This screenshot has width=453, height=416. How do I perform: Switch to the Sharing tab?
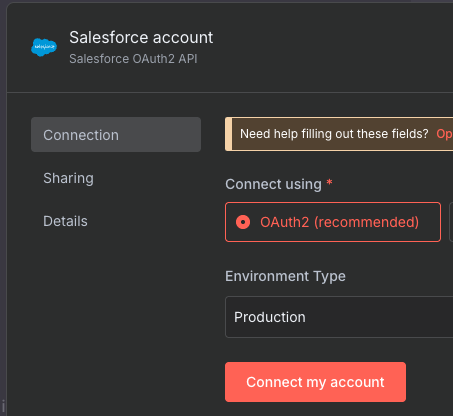[68, 178]
